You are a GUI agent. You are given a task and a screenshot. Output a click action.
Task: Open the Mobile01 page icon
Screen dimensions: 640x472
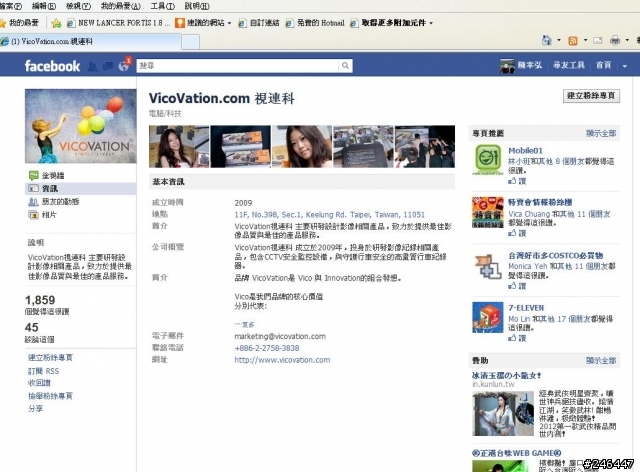pos(488,160)
